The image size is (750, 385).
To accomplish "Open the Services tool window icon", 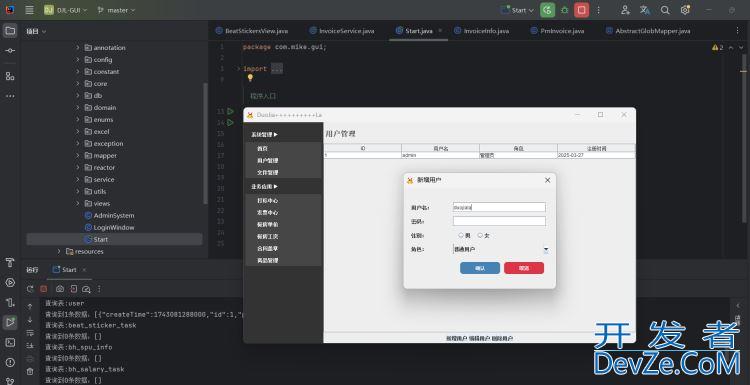I will pyautogui.click(x=10, y=282).
